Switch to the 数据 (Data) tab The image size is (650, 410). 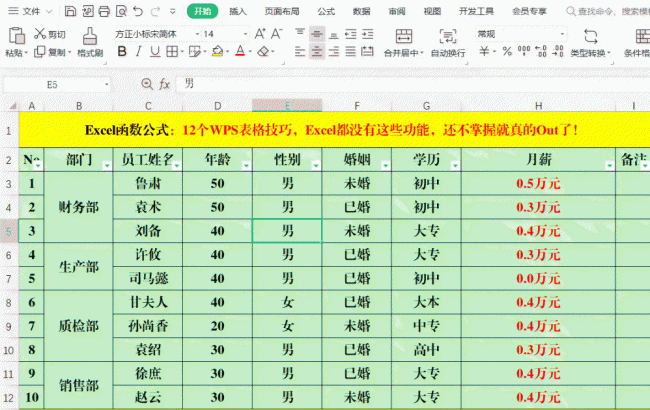pyautogui.click(x=361, y=11)
